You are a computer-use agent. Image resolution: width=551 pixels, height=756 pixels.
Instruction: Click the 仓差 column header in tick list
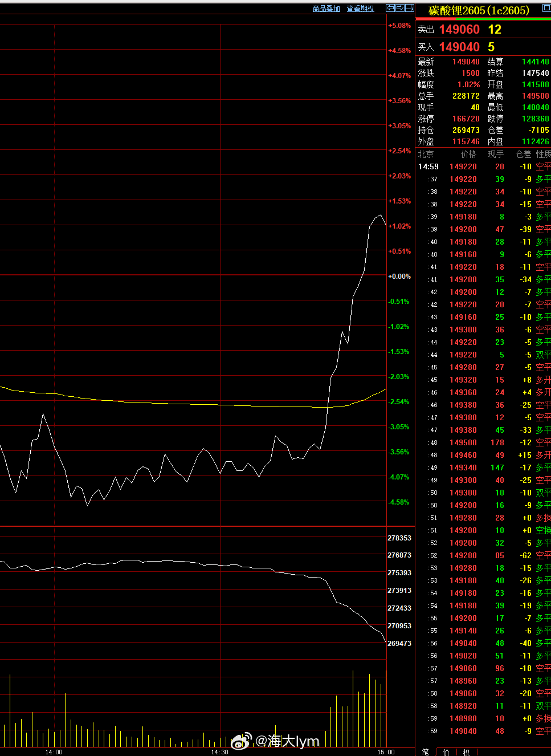point(523,154)
